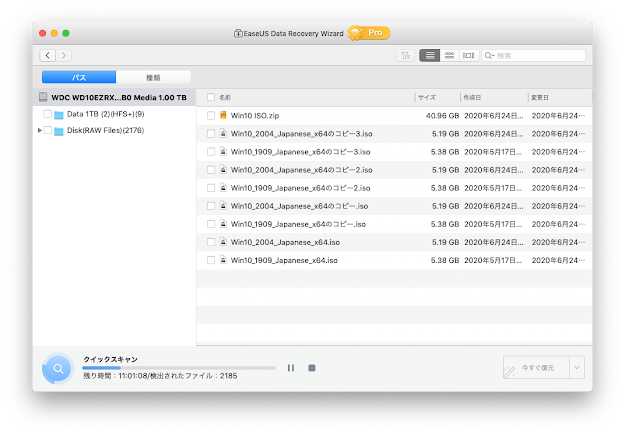625x435 pixels.
Task: Select Win10_1909_Japanese_x64のコピー.iso row name
Action: tap(298, 224)
